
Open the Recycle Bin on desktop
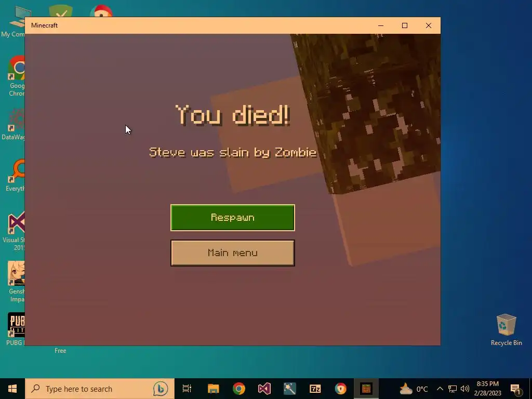(506, 330)
